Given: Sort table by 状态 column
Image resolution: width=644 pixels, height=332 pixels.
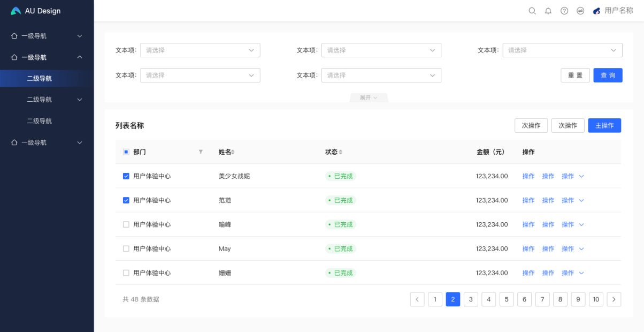Looking at the screenshot, I should pyautogui.click(x=340, y=152).
